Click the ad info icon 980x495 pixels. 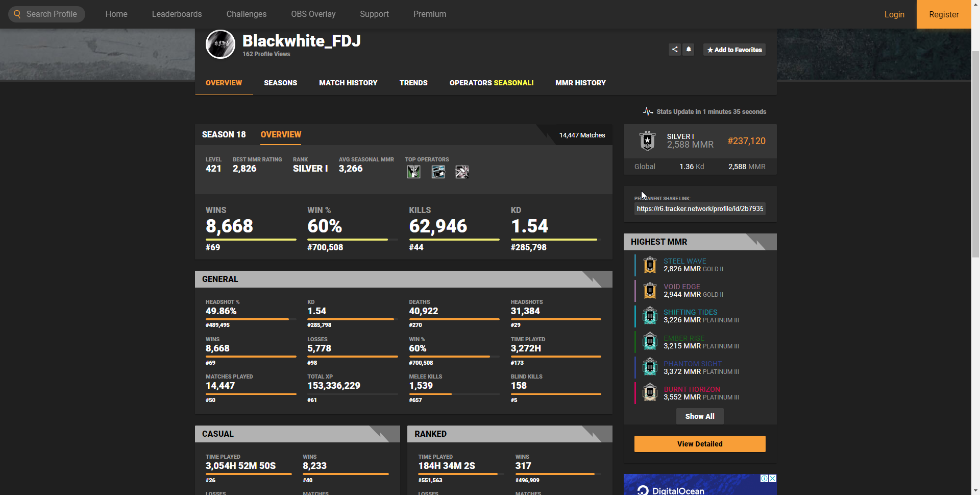tap(765, 479)
